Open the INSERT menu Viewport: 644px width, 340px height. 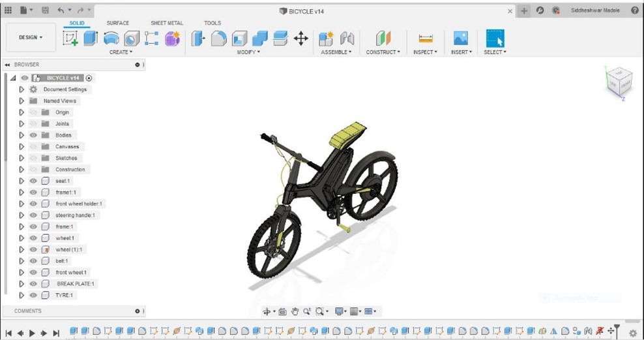[x=461, y=52]
